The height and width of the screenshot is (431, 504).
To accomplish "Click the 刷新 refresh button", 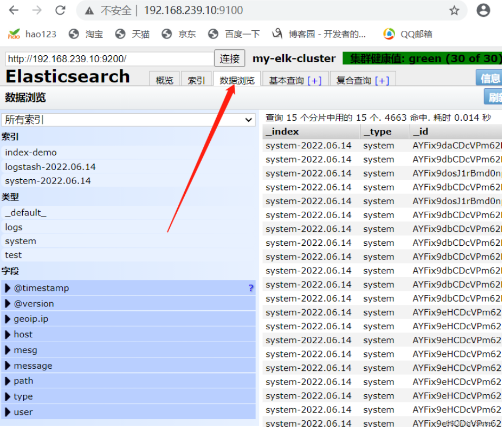I will 493,97.
